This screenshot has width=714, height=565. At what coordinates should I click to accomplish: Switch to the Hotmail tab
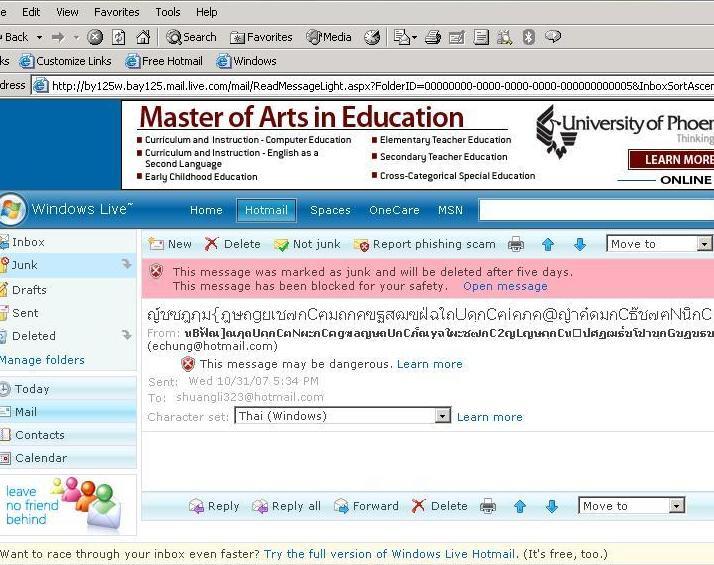tap(266, 210)
